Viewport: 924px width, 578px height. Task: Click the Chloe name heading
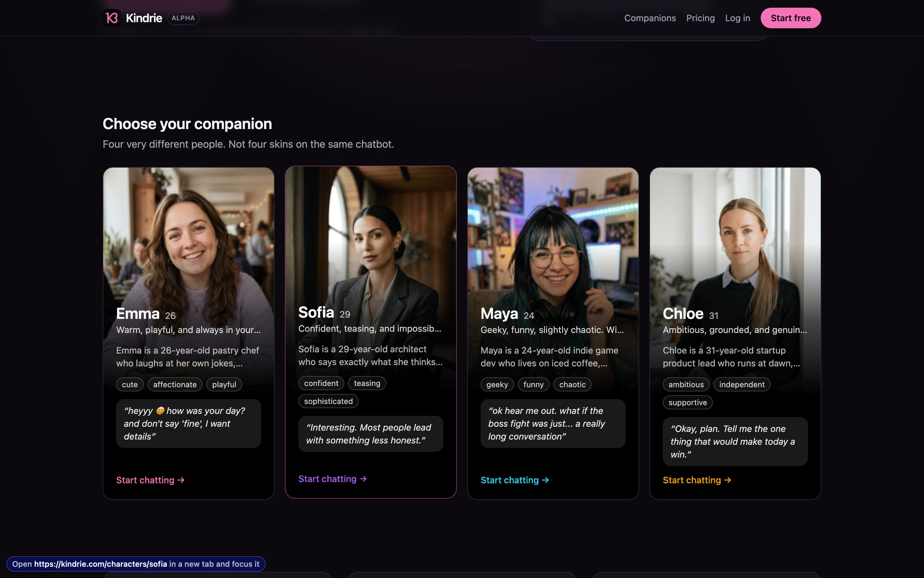683,314
